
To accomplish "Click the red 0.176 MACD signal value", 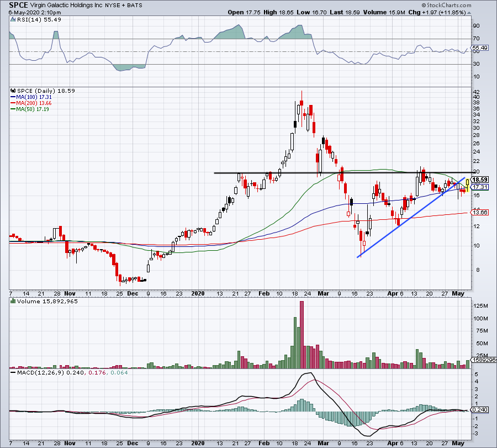I will tap(97, 372).
